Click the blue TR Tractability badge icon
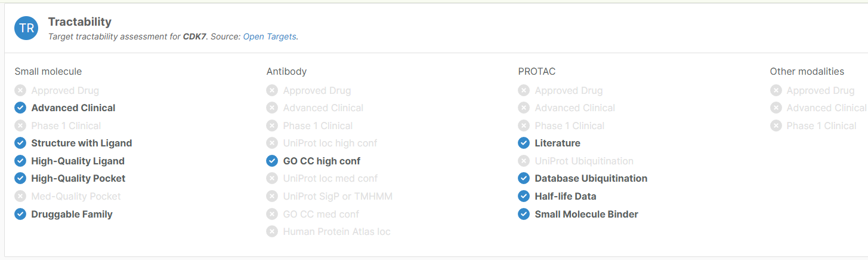Image resolution: width=868 pixels, height=260 pixels. 26,28
